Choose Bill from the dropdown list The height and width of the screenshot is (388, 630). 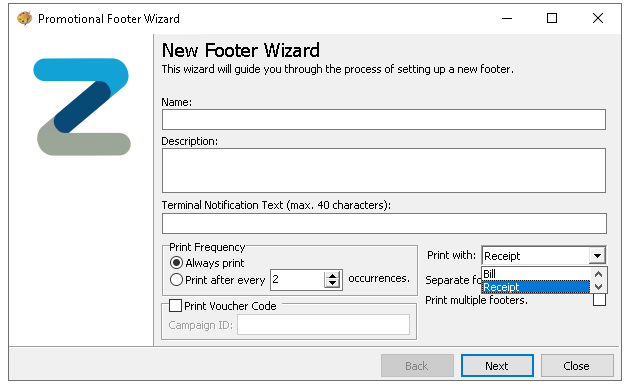tap(536, 274)
